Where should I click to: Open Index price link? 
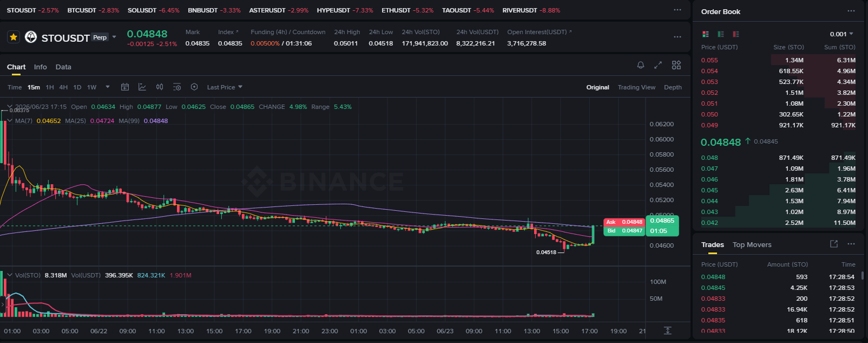coord(228,32)
